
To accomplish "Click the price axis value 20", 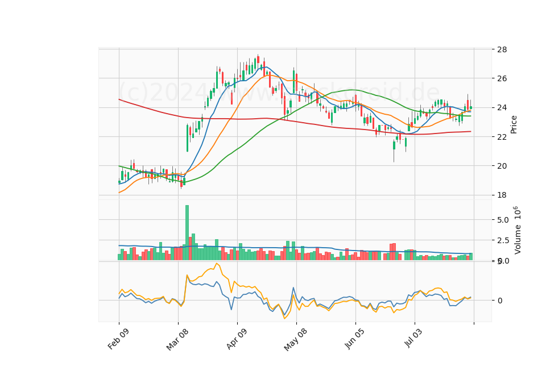I will (x=502, y=166).
